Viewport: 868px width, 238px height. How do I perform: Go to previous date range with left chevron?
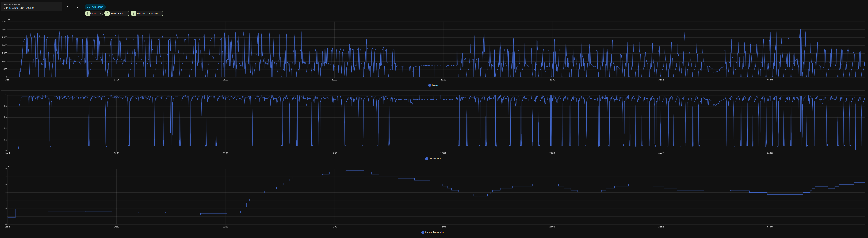tap(68, 7)
